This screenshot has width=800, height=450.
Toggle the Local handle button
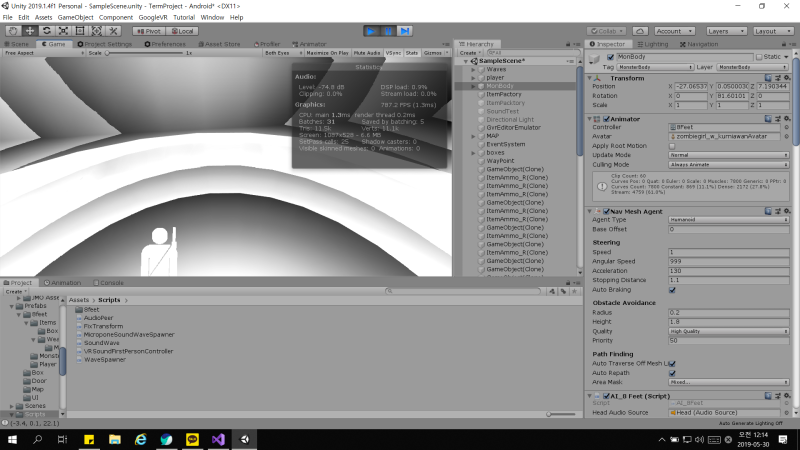point(182,31)
